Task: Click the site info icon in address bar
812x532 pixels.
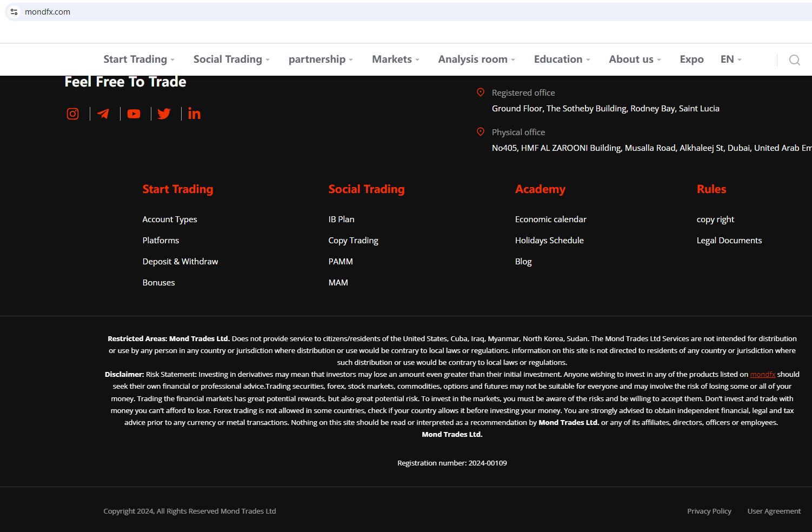Action: pos(14,12)
